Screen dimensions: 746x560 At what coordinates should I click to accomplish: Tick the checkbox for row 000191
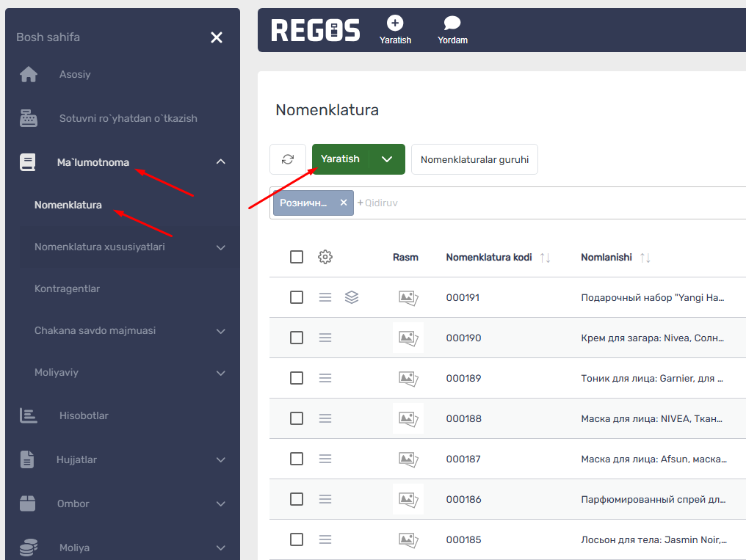[x=297, y=297]
